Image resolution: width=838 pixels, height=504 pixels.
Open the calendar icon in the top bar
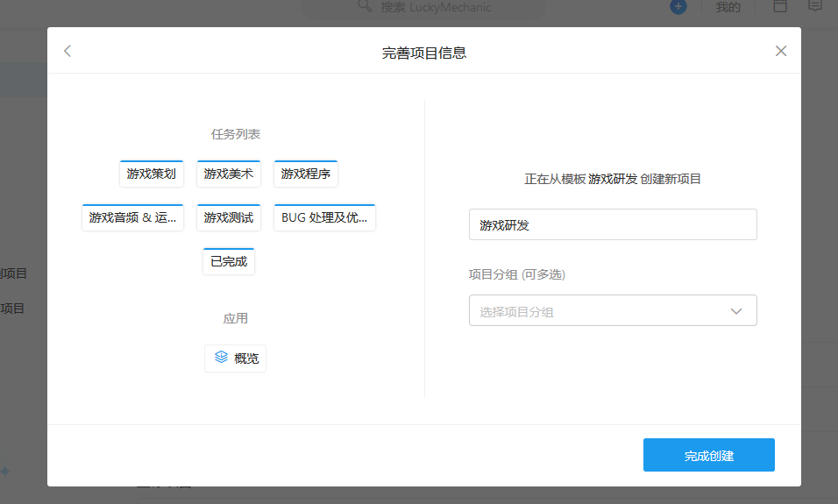780,6
